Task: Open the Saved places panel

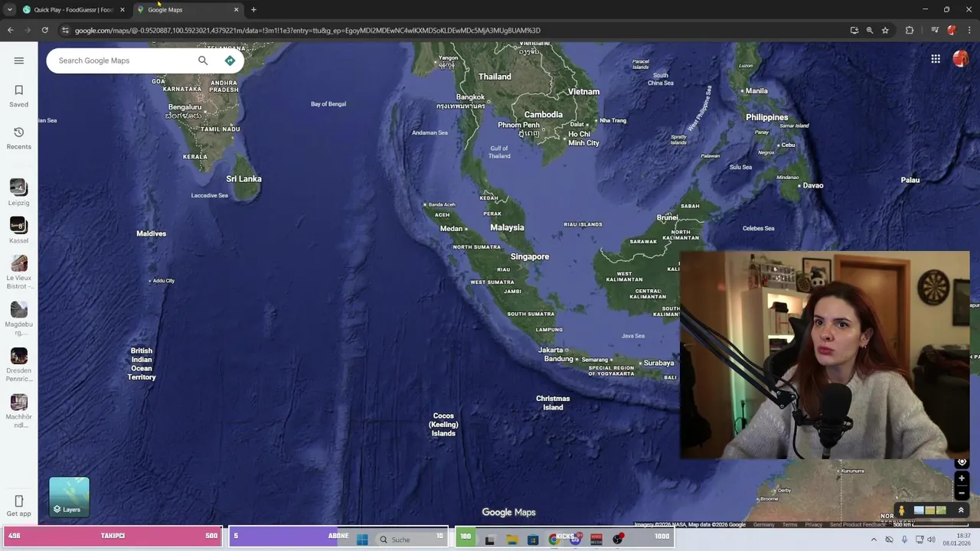Action: point(19,96)
